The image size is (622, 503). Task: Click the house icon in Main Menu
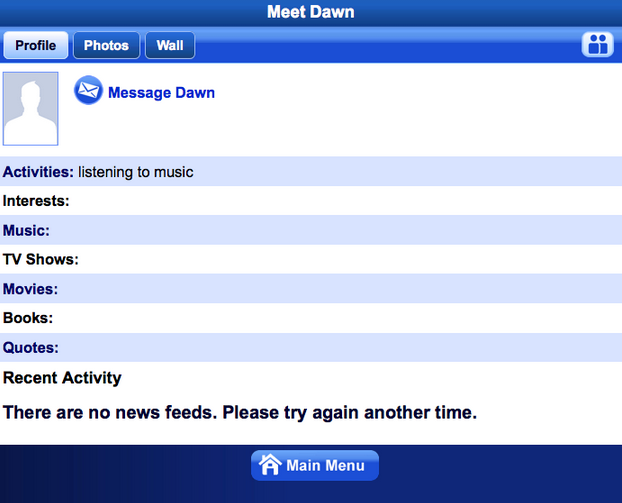pyautogui.click(x=270, y=464)
